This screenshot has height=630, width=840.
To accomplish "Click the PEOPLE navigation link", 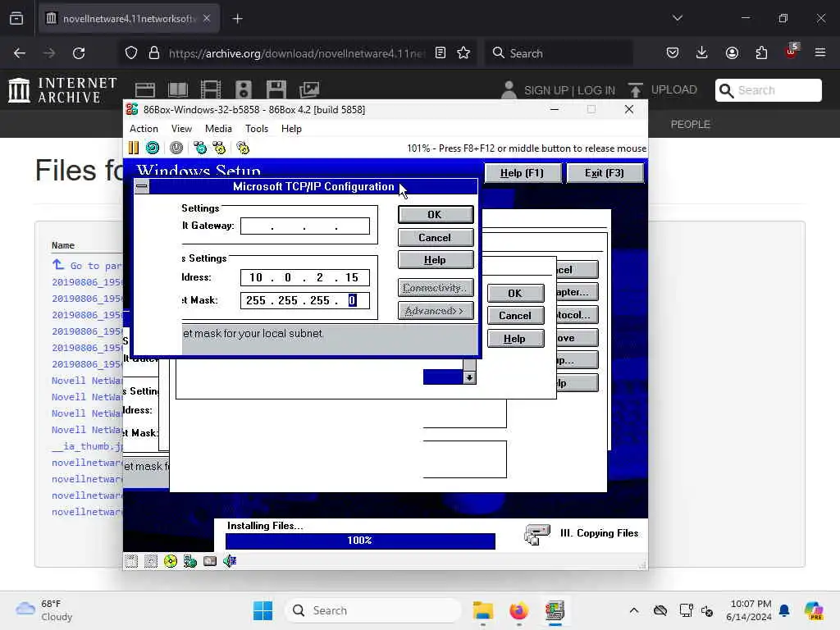I will [690, 124].
